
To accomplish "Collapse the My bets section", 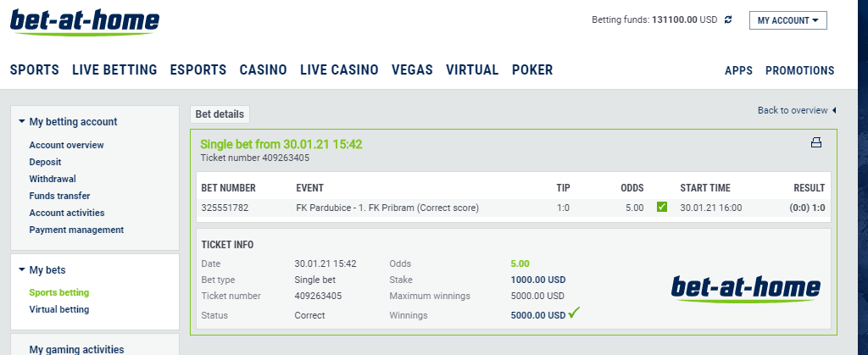I will (x=22, y=269).
